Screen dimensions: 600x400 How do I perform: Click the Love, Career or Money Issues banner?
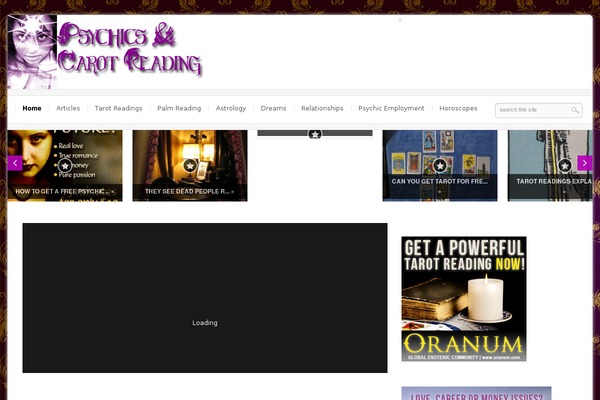476,393
